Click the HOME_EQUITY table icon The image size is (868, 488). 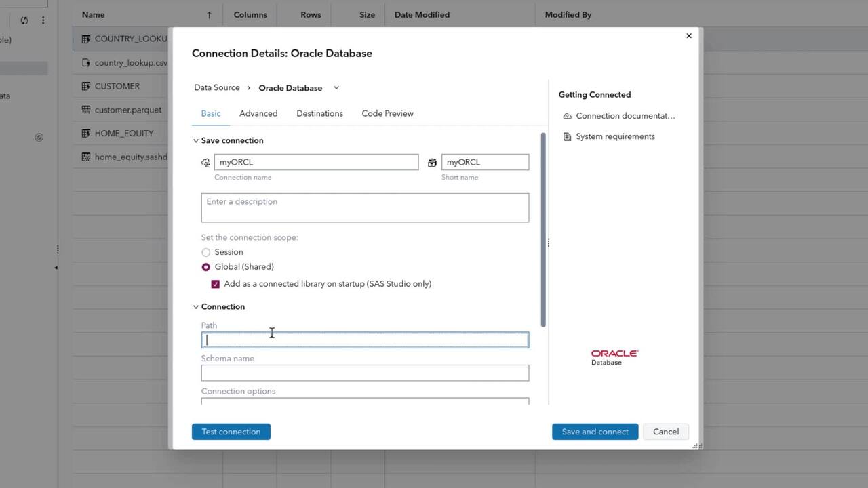(x=86, y=134)
